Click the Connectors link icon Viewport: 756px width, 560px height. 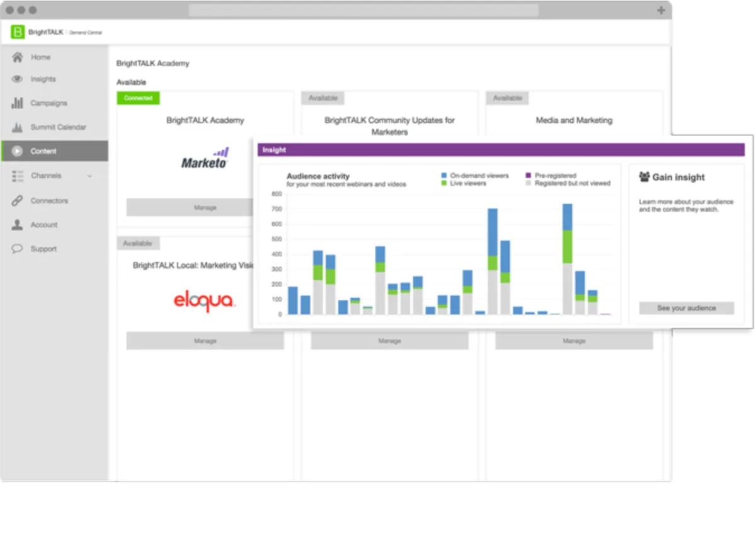[x=18, y=200]
